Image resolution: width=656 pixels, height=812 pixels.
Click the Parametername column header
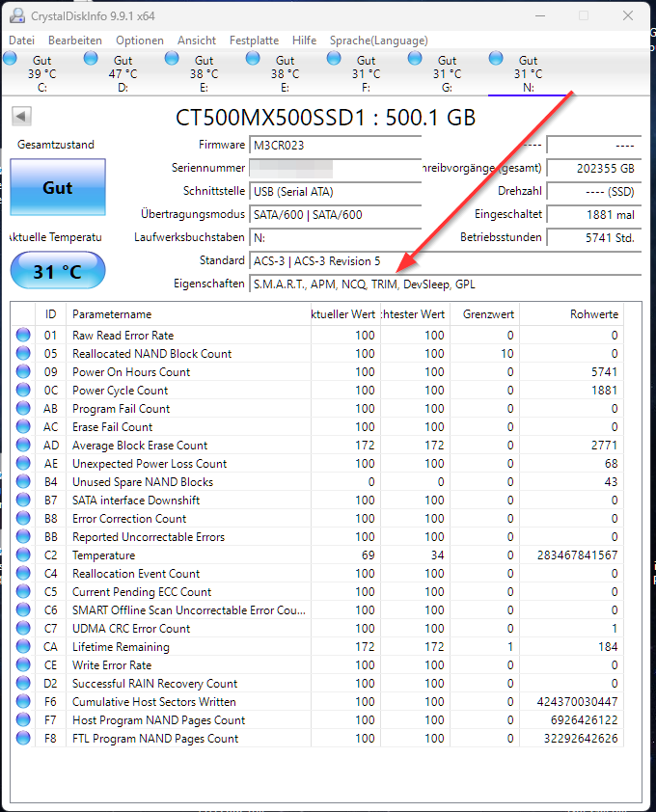pyautogui.click(x=189, y=313)
